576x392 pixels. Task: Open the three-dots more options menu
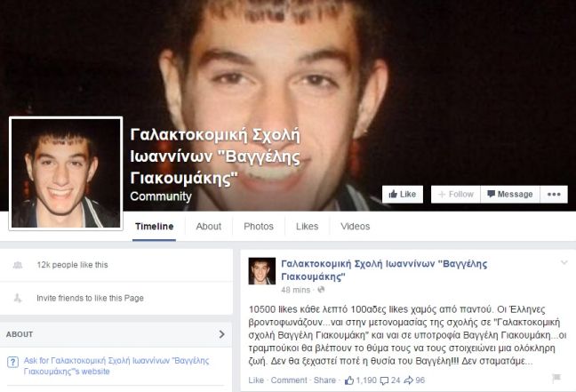point(554,194)
